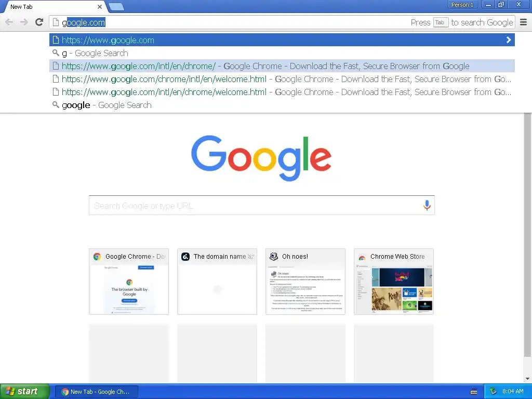Click the Google logo

[x=261, y=158]
